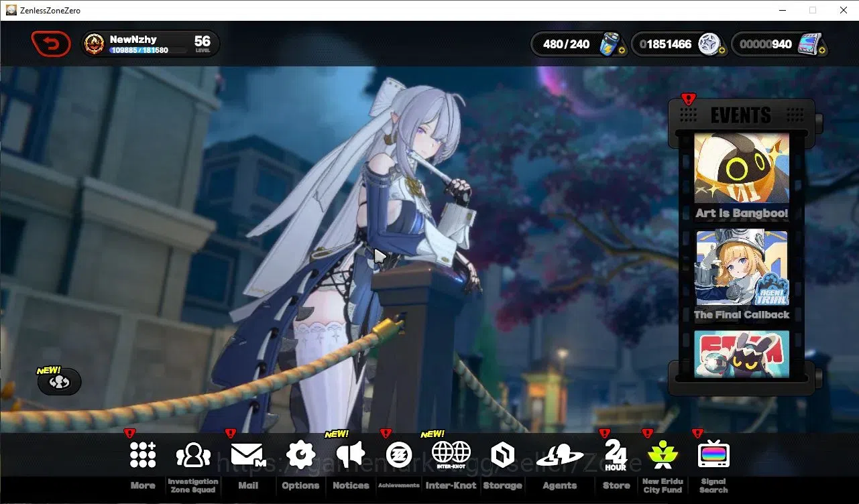Viewport: 859px width, 504px height.
Task: Click the Agents label
Action: point(559,485)
